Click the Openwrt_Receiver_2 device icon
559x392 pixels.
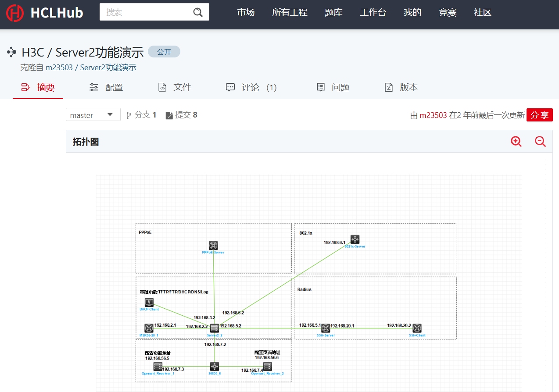[x=268, y=366]
